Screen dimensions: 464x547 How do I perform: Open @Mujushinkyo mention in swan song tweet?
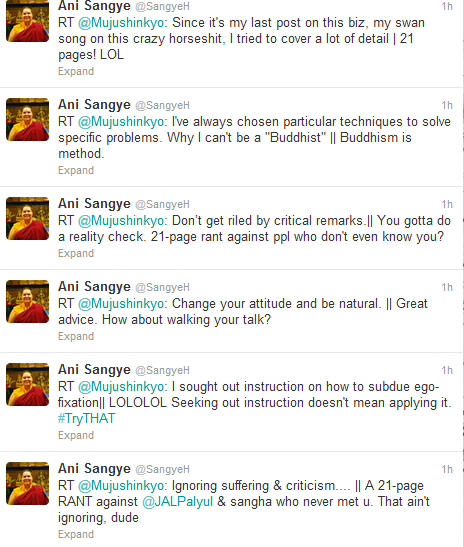tap(121, 23)
